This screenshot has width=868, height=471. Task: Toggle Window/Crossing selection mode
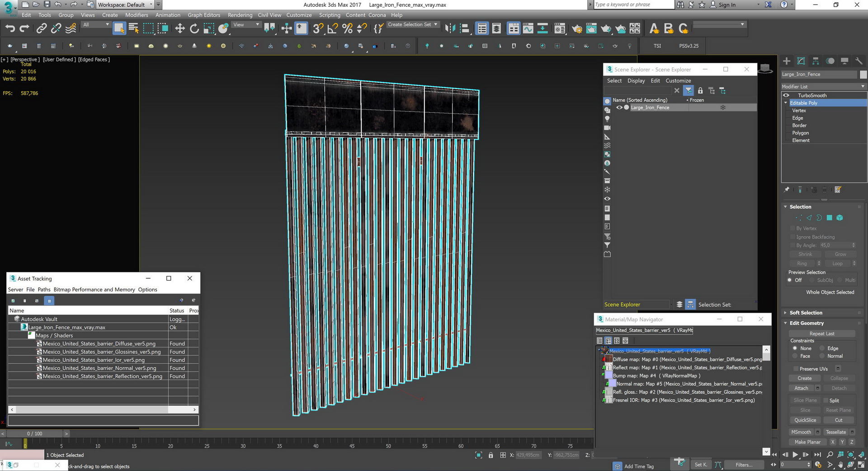coord(163,29)
